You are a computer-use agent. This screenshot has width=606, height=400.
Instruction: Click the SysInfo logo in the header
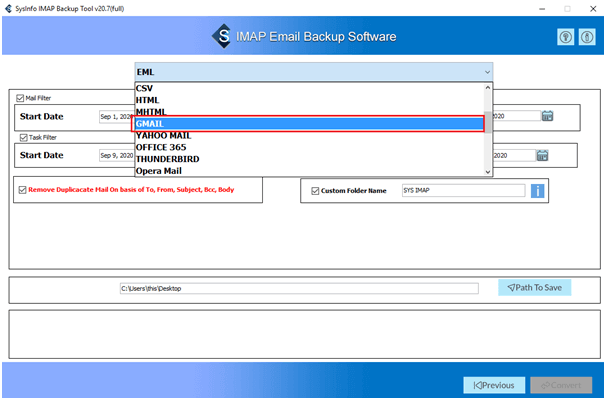click(x=222, y=36)
